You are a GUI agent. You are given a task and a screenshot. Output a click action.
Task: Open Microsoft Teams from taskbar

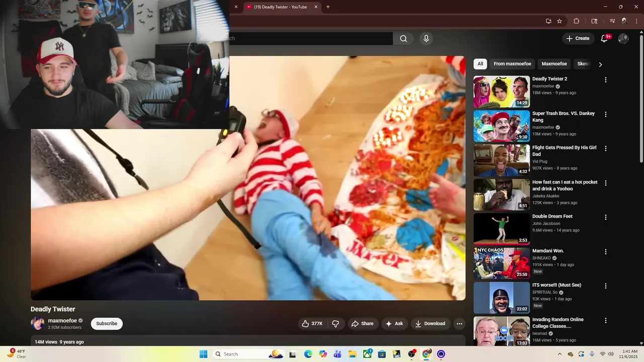[338, 354]
